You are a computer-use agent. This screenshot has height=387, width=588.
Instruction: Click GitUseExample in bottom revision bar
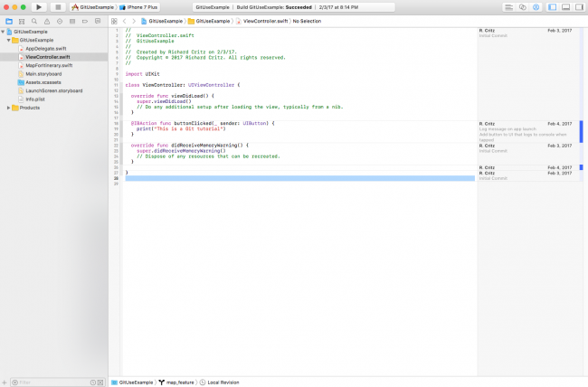pyautogui.click(x=132, y=382)
